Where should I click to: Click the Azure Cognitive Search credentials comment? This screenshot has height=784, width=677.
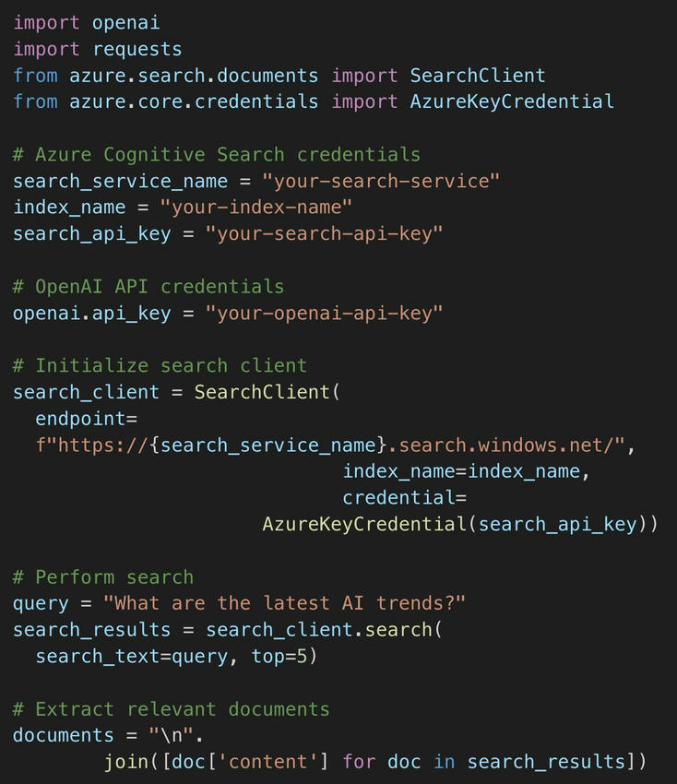(x=217, y=155)
